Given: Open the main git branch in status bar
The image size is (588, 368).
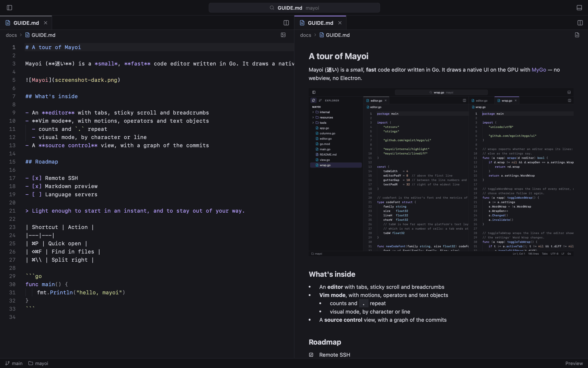Looking at the screenshot, I should (14, 363).
